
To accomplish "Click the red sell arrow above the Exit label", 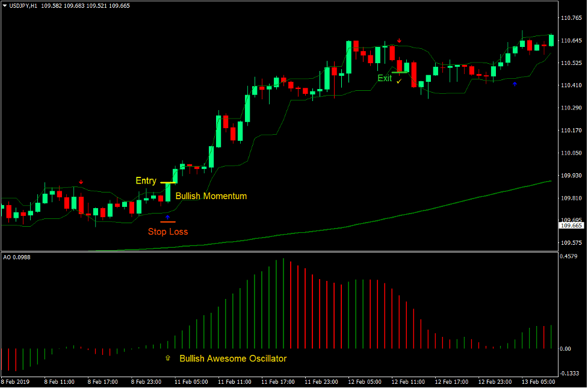I will pyautogui.click(x=399, y=40).
